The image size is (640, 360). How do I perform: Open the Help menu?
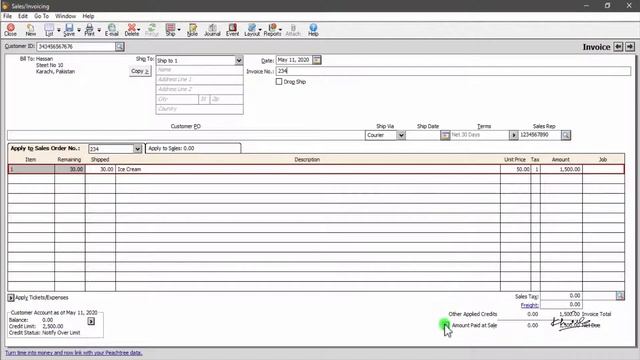[88, 16]
